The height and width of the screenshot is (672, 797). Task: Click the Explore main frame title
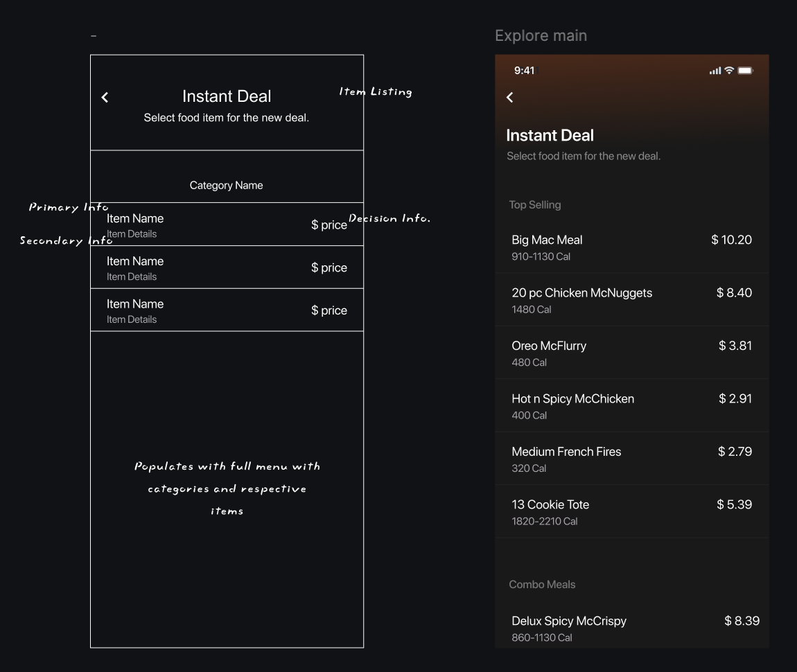541,35
